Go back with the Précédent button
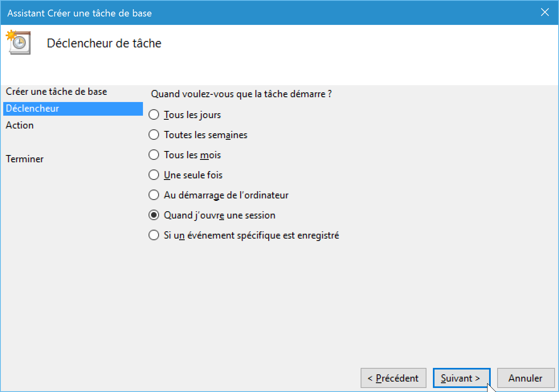The image size is (559, 392). click(393, 378)
